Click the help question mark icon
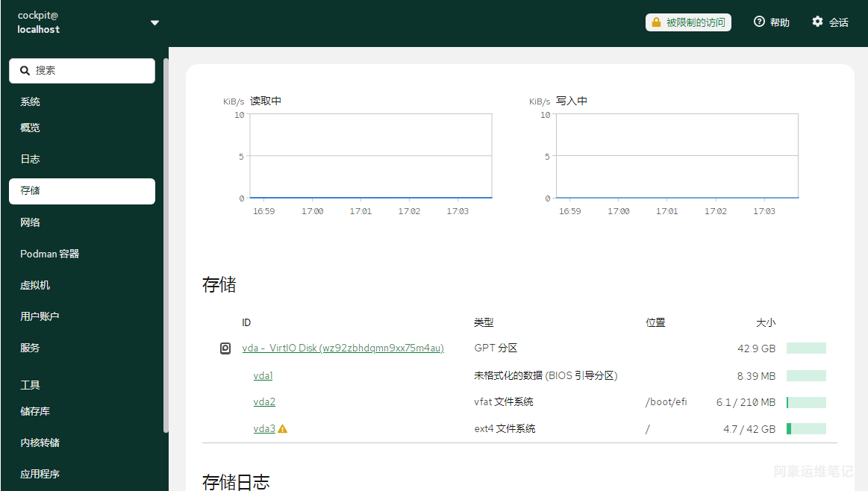The height and width of the screenshot is (491, 868). pyautogui.click(x=759, y=22)
